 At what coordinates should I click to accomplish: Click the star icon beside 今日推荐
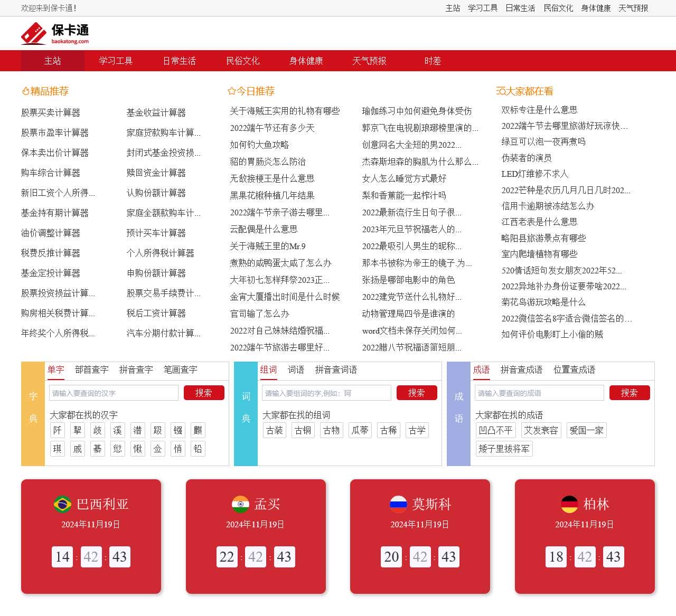pos(231,90)
